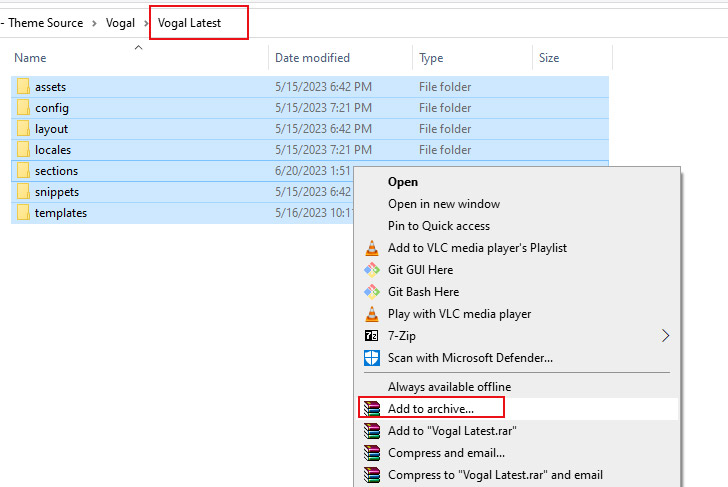The image size is (728, 487).
Task: Click the layout folder icon
Action: pos(23,128)
